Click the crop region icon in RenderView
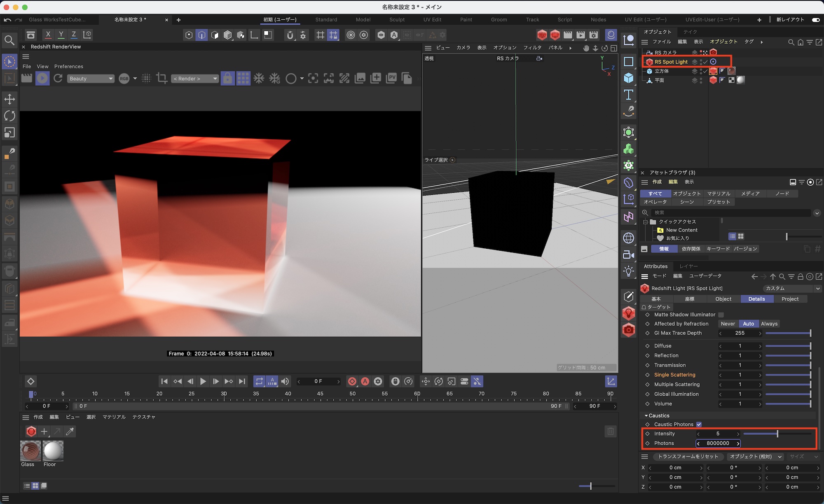Screen dimensions: 824x504 (162, 78)
